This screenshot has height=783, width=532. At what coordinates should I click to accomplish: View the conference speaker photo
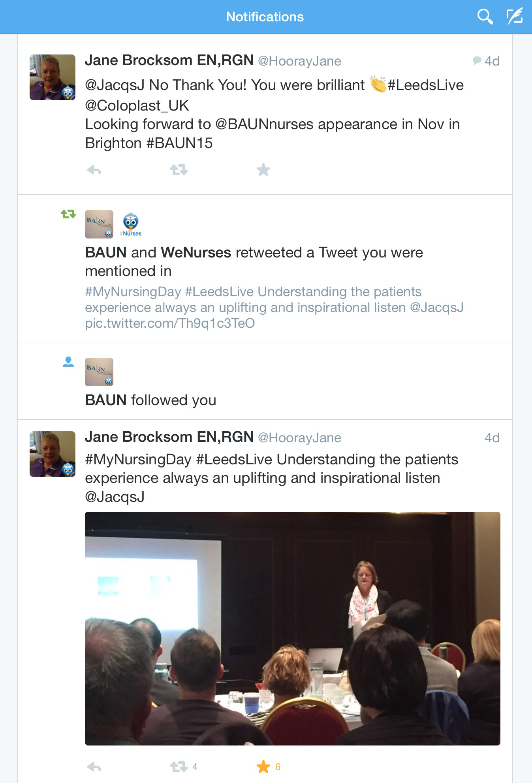coord(293,629)
